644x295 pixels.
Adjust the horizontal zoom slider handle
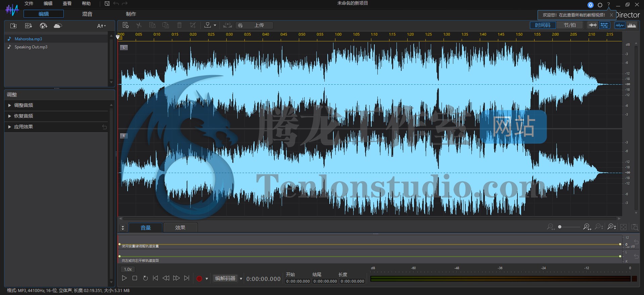[560, 227]
